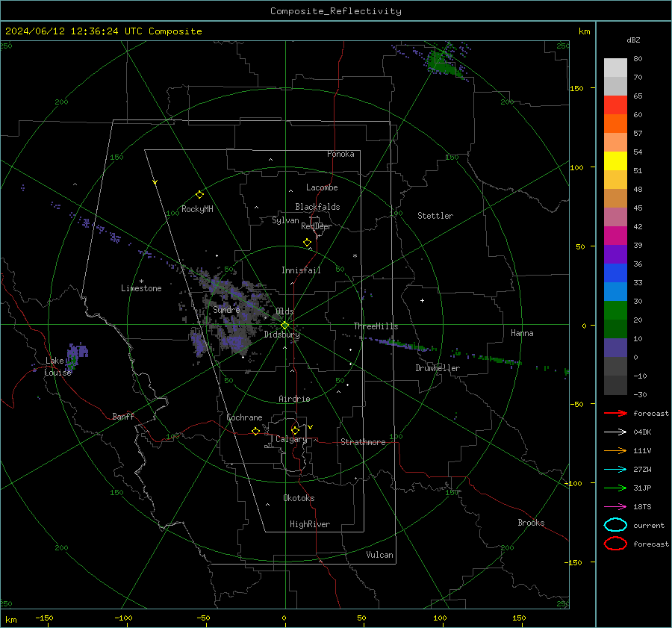Click the Lacombe town label
The height and width of the screenshot is (628, 672).
coord(321,187)
